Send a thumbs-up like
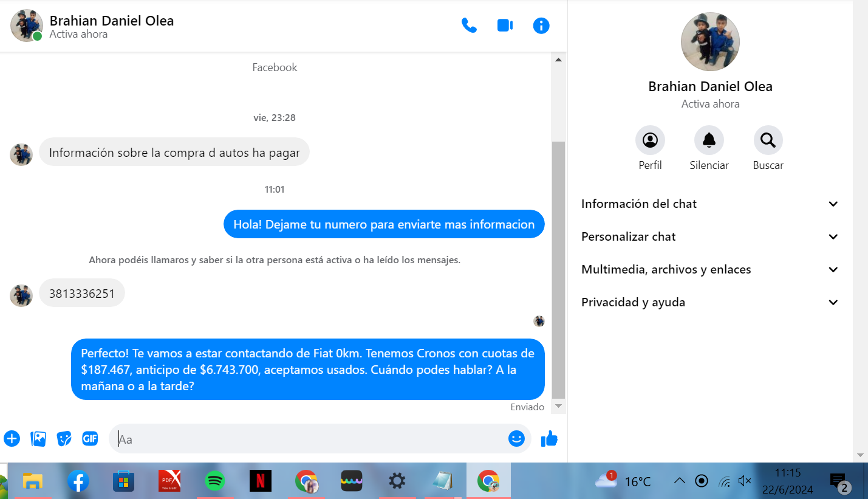This screenshot has height=499, width=868. [x=549, y=438]
